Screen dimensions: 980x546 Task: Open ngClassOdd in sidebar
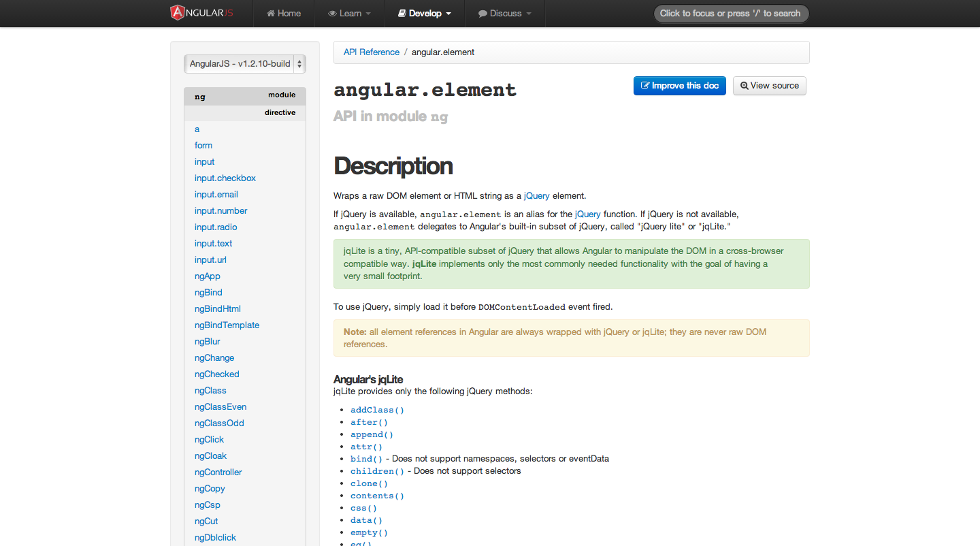(219, 423)
